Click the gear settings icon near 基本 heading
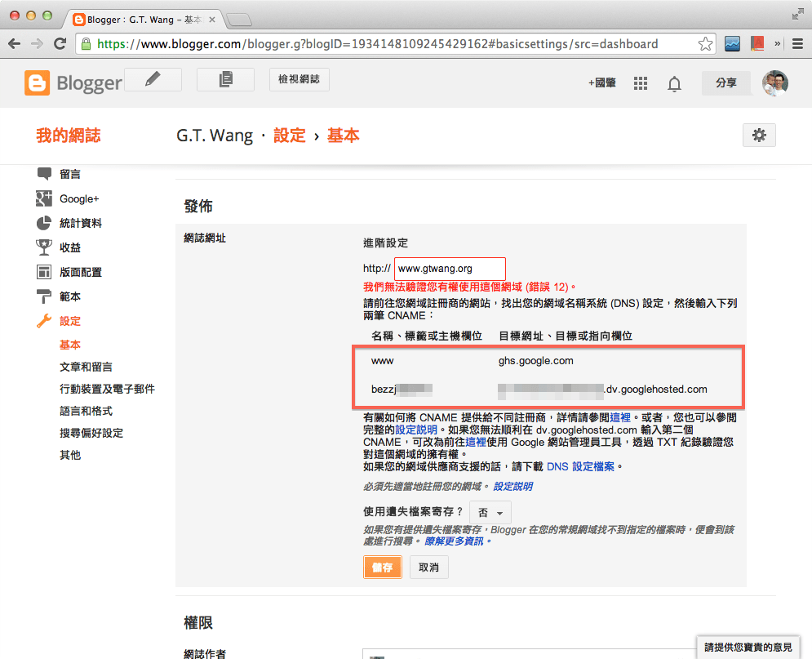The height and width of the screenshot is (659, 812). pos(759,135)
